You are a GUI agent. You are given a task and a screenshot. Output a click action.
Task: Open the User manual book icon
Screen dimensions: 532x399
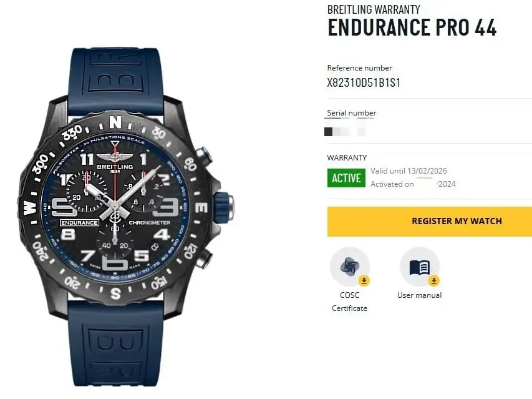[x=420, y=267]
